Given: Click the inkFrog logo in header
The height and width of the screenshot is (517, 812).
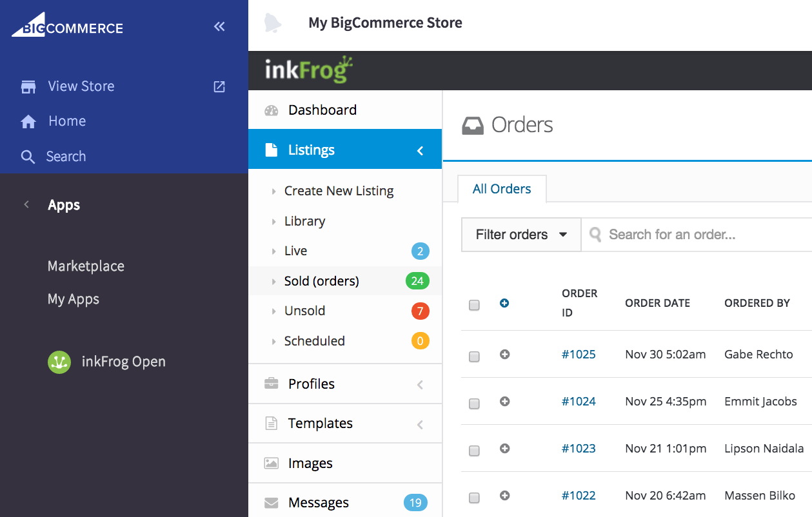Looking at the screenshot, I should tap(309, 70).
